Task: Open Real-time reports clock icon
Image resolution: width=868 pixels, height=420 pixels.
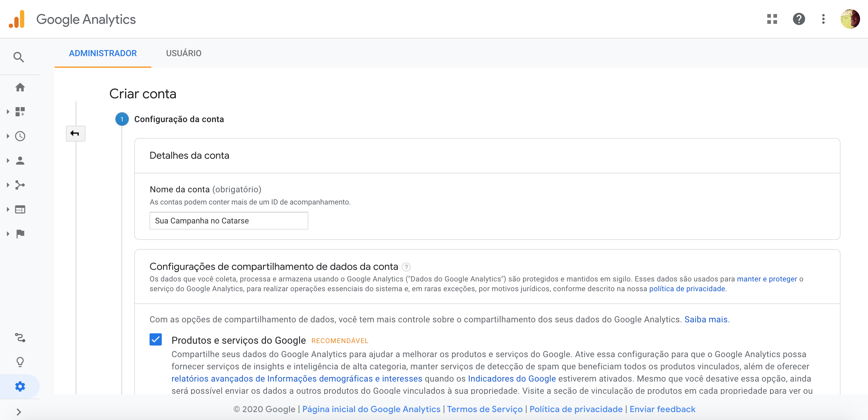Action: tap(20, 136)
